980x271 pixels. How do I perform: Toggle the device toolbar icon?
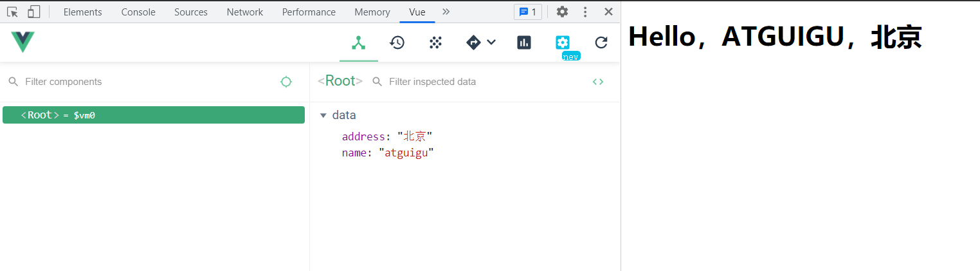pyautogui.click(x=34, y=12)
